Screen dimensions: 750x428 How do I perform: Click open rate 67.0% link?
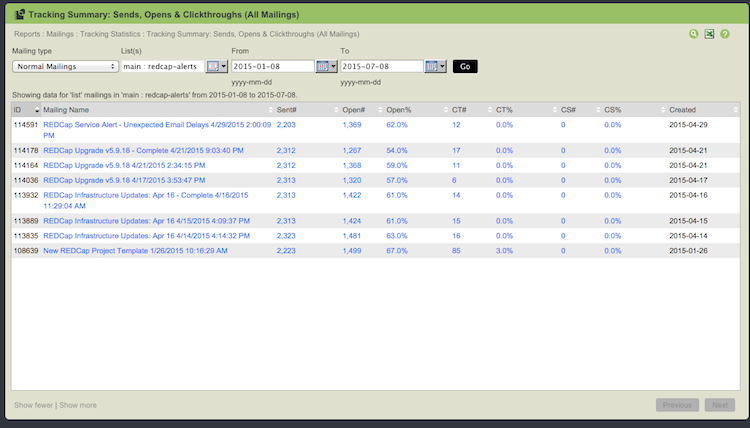[x=397, y=251]
